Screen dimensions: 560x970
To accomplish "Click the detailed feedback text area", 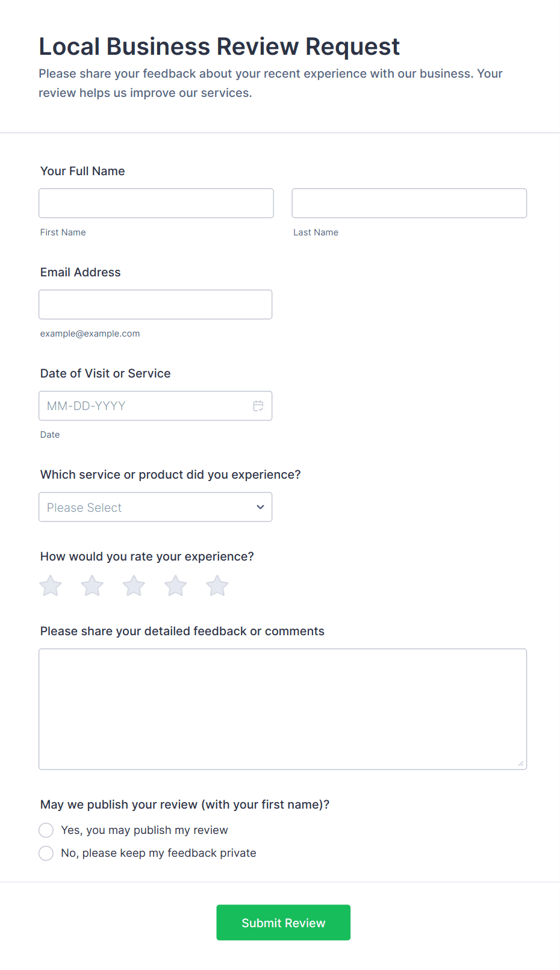I will click(283, 709).
